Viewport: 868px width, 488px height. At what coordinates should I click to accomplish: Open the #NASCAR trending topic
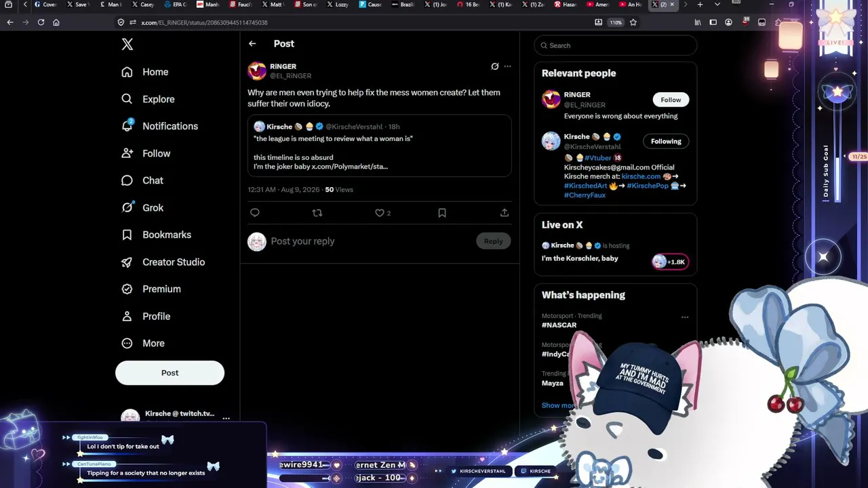tap(559, 325)
